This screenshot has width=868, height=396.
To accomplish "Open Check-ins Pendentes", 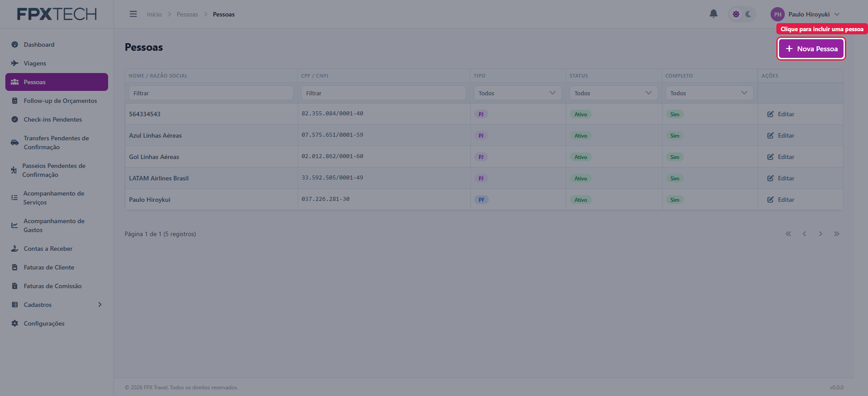I will pyautogui.click(x=57, y=119).
